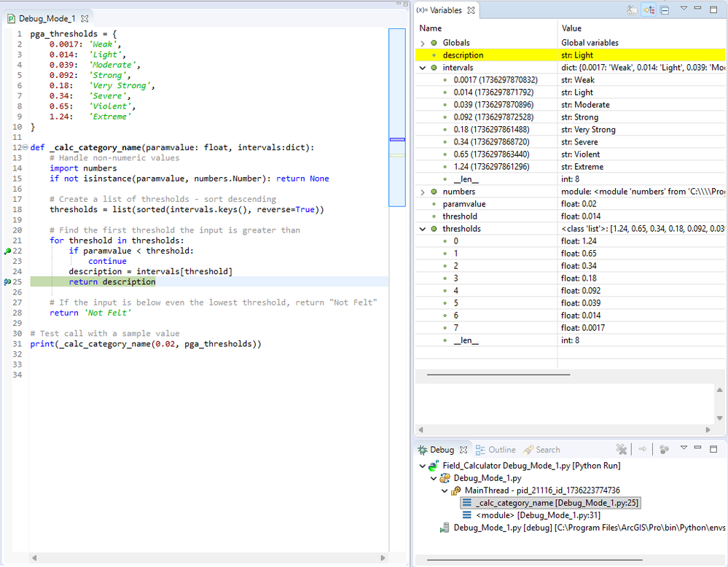
Task: Expand the numbers module variable
Action: 423,192
